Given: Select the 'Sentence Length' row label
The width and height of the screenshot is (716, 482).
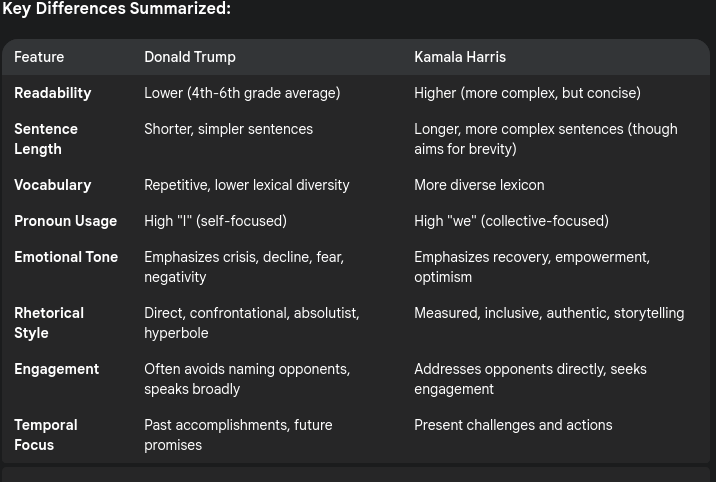Looking at the screenshot, I should (46, 139).
